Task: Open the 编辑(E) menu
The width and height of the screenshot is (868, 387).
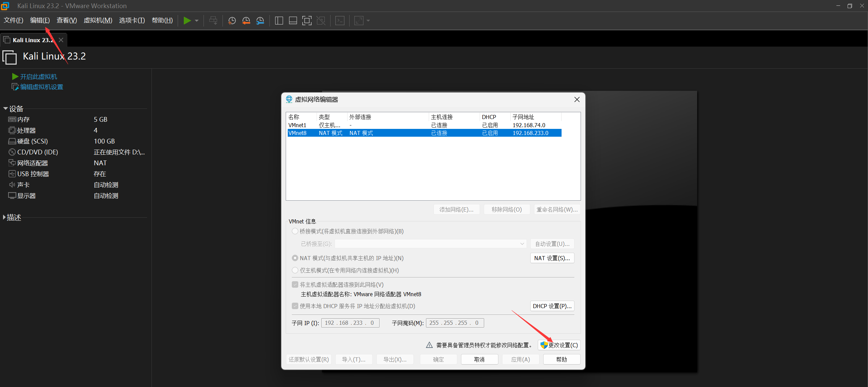Action: (40, 20)
